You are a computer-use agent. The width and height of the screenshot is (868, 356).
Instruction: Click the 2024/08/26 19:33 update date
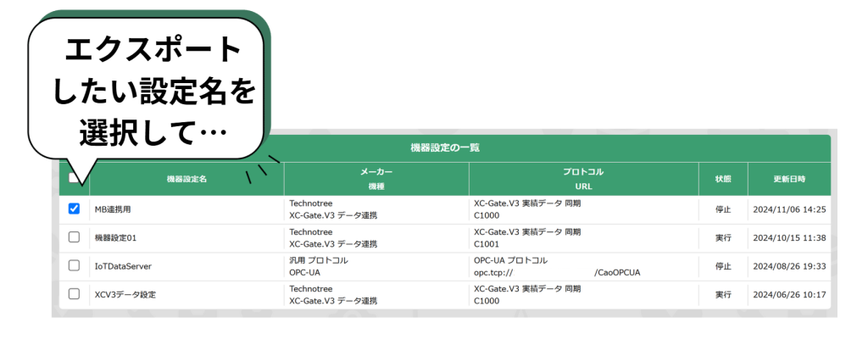(789, 266)
